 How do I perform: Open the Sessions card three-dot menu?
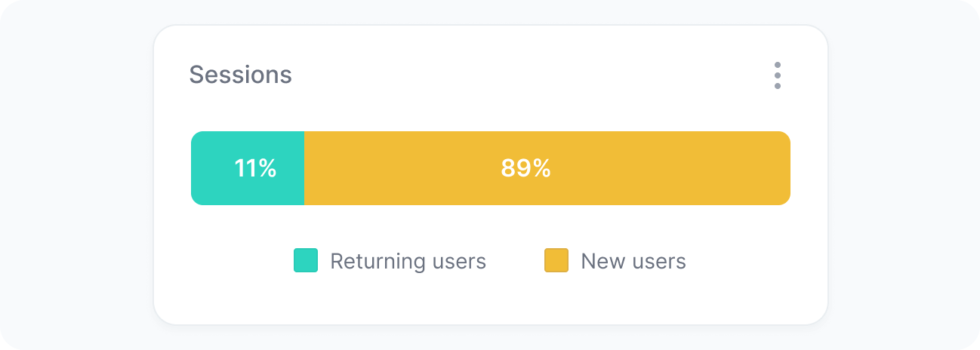coord(777,75)
